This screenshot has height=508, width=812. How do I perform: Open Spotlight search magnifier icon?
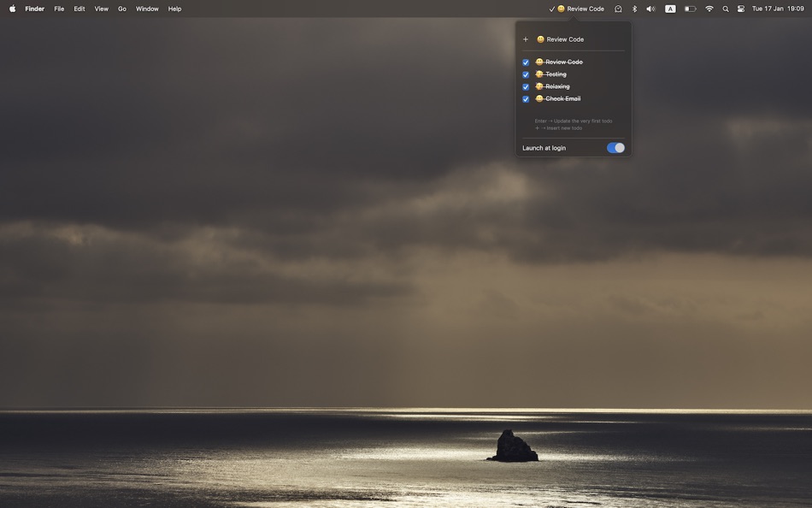tap(726, 9)
